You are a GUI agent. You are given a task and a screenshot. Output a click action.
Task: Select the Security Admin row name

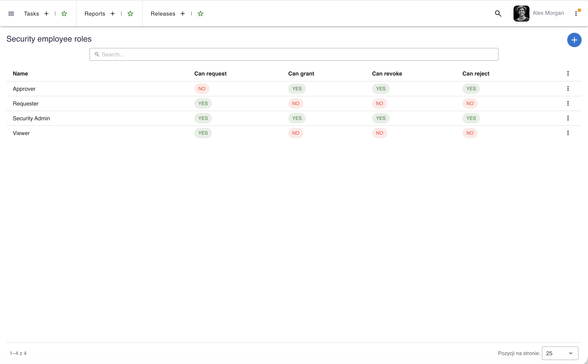coord(32,118)
